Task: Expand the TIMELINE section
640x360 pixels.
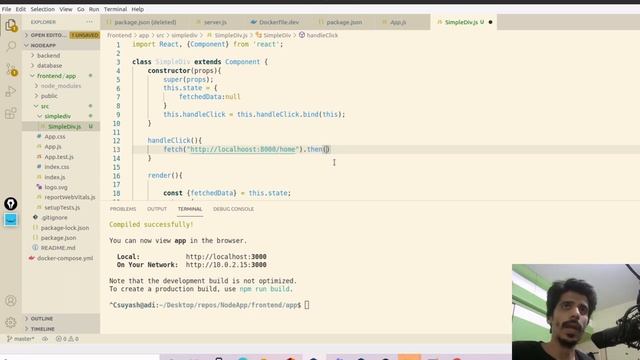Action: coord(61,329)
